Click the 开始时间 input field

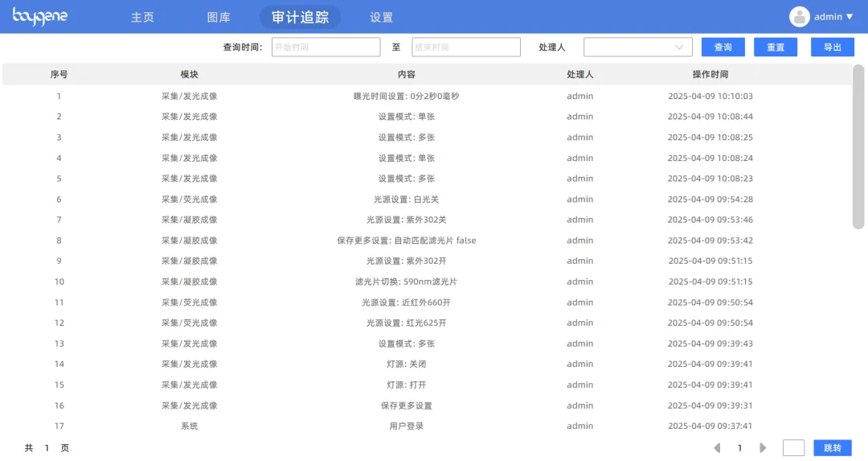click(325, 47)
